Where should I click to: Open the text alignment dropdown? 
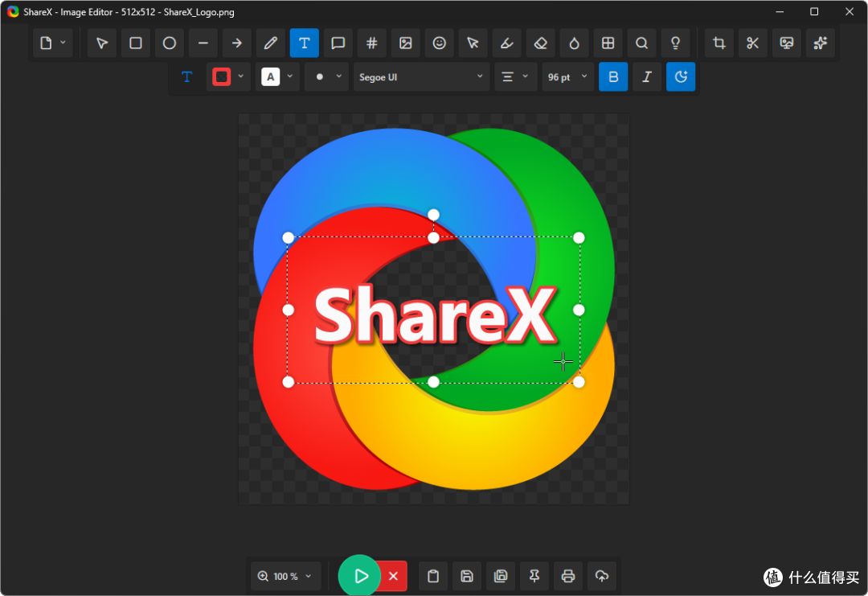515,77
